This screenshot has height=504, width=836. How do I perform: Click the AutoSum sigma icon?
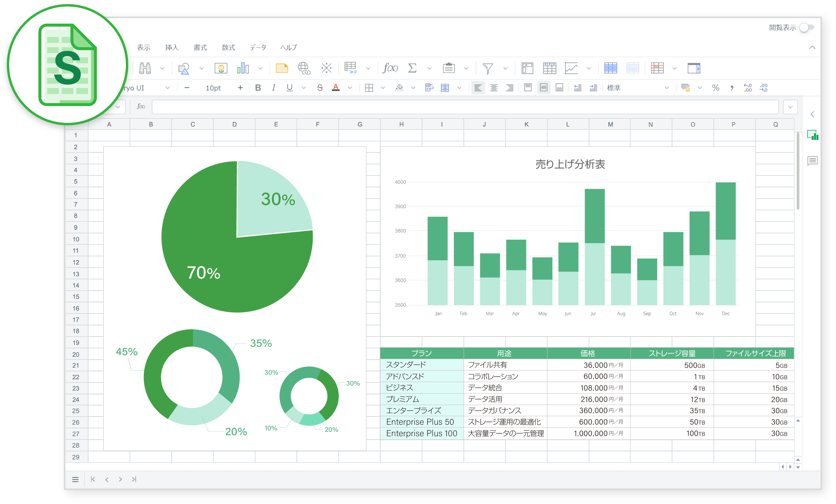412,68
